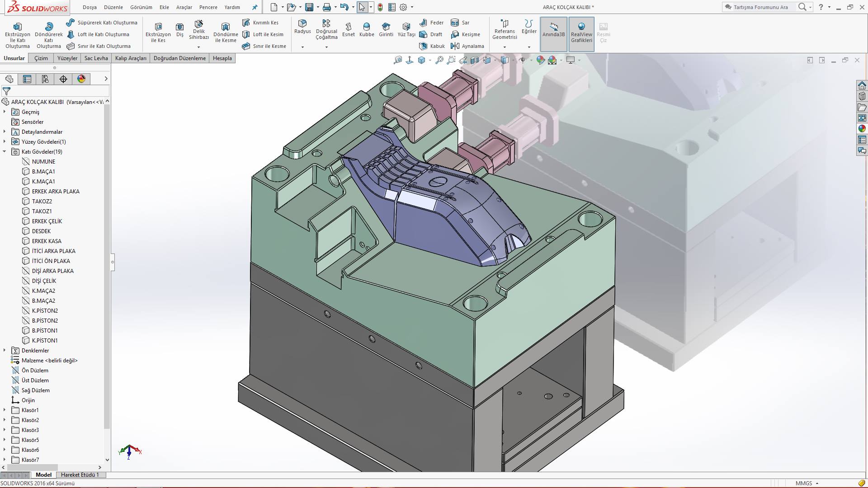The height and width of the screenshot is (488, 868).
Task: Open the Araçlar menu
Action: (x=184, y=7)
